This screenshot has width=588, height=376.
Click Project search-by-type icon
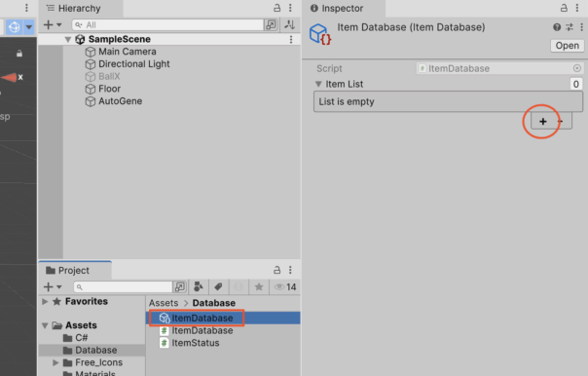pyautogui.click(x=199, y=287)
